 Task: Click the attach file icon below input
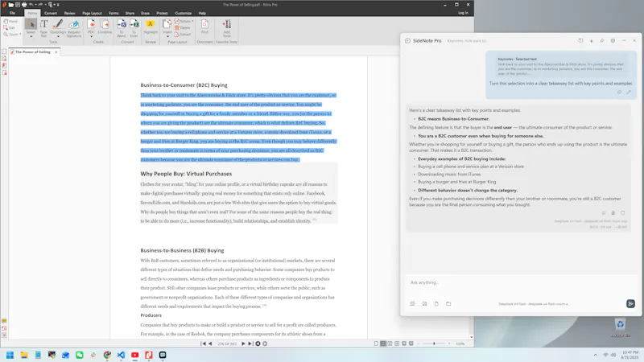(436, 304)
